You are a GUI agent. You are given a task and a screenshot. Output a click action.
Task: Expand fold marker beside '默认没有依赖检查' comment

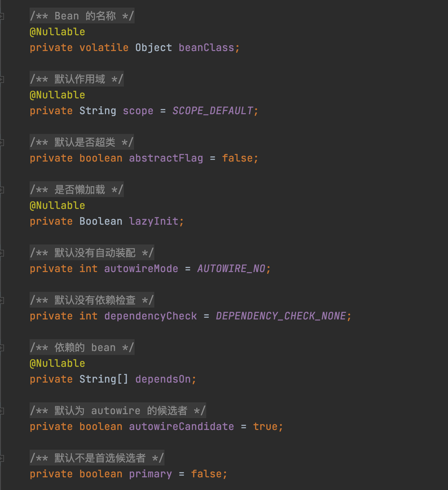[1, 301]
